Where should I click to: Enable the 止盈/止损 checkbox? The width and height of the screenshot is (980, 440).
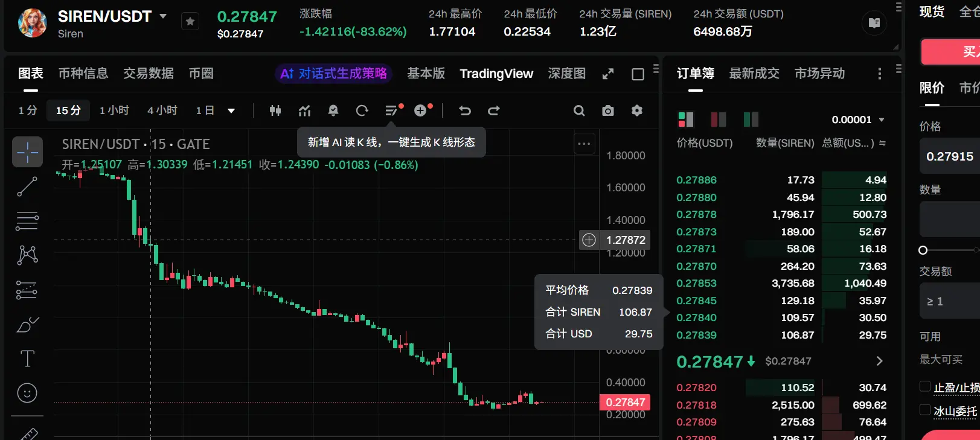pos(925,387)
